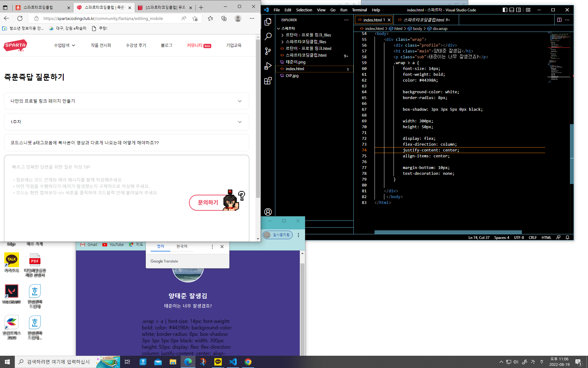Open the 기업교육 link

pyautogui.click(x=234, y=45)
